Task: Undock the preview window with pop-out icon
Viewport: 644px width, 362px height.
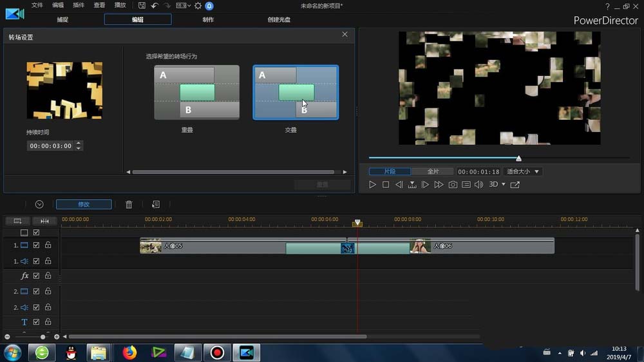Action: [515, 185]
